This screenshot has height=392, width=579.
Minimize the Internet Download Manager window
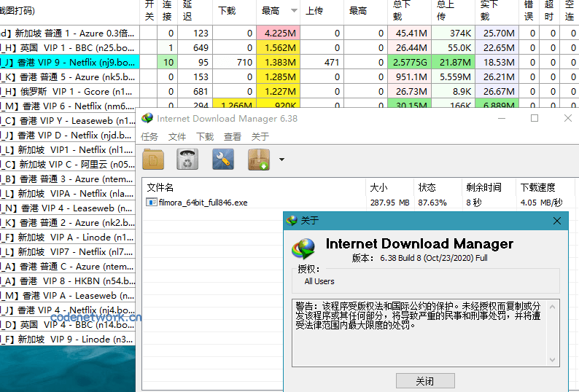502,118
